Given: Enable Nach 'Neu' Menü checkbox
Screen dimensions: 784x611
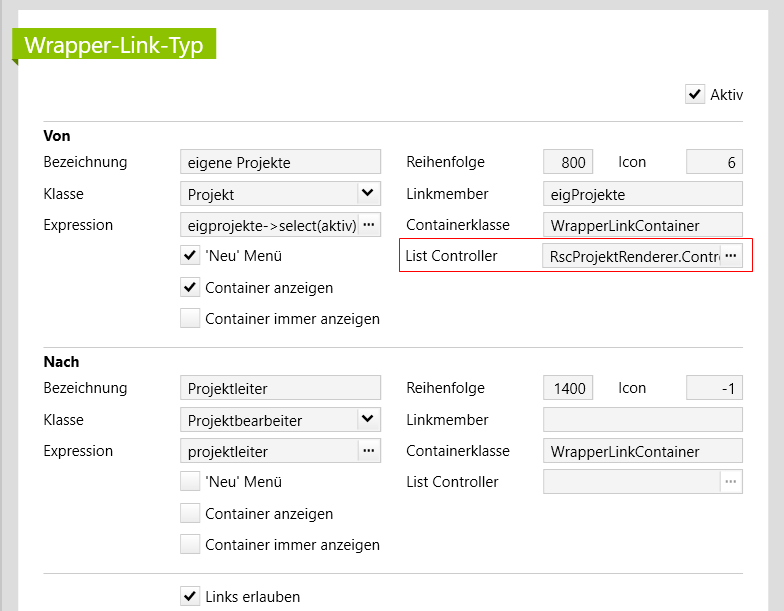Looking at the screenshot, I should point(190,482).
